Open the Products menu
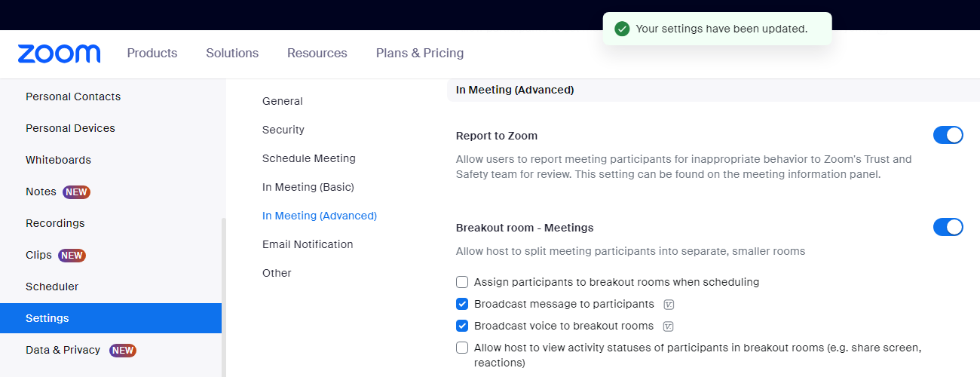 pos(152,54)
